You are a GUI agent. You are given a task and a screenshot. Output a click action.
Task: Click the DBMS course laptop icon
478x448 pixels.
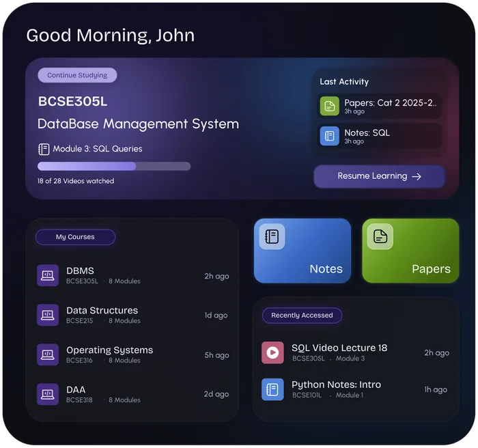(48, 275)
